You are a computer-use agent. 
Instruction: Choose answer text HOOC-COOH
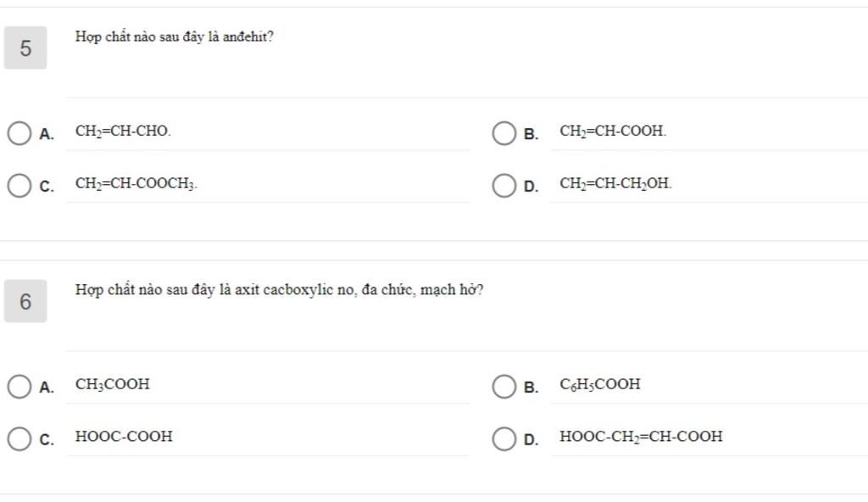coord(124,437)
